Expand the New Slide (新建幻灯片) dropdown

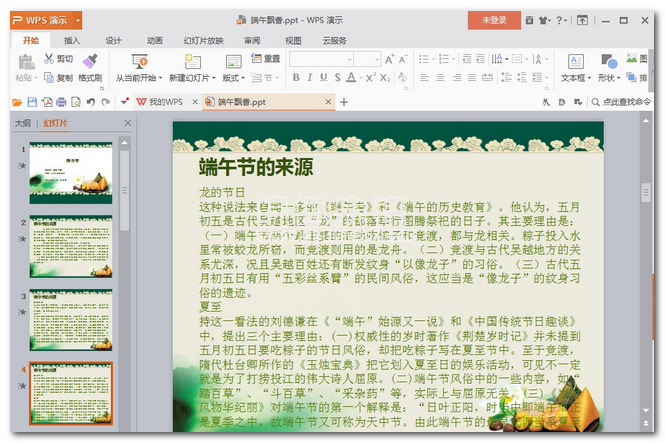(x=189, y=77)
